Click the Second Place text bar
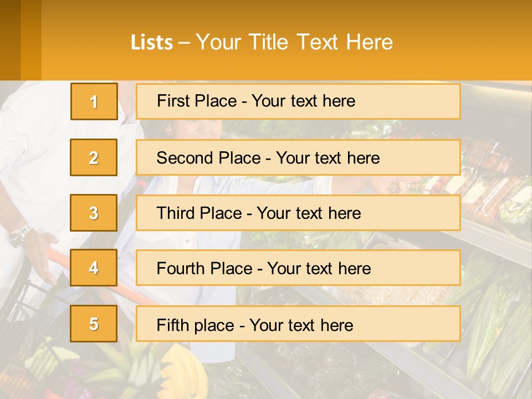Viewport: 532px width, 399px height. [298, 157]
